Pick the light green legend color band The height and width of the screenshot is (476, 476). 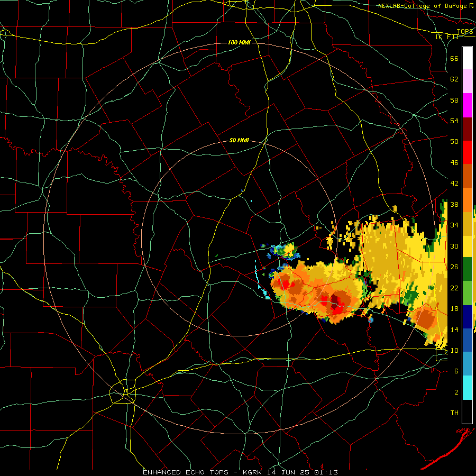[467, 292]
